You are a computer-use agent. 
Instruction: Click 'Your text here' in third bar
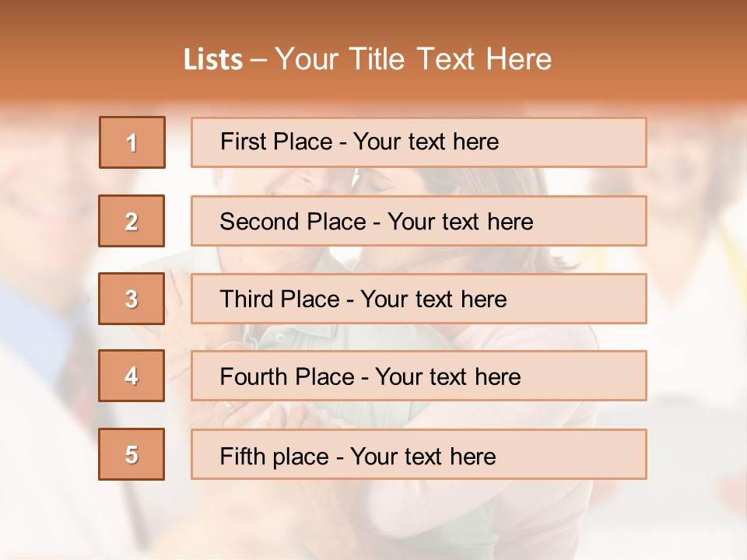tap(433, 299)
